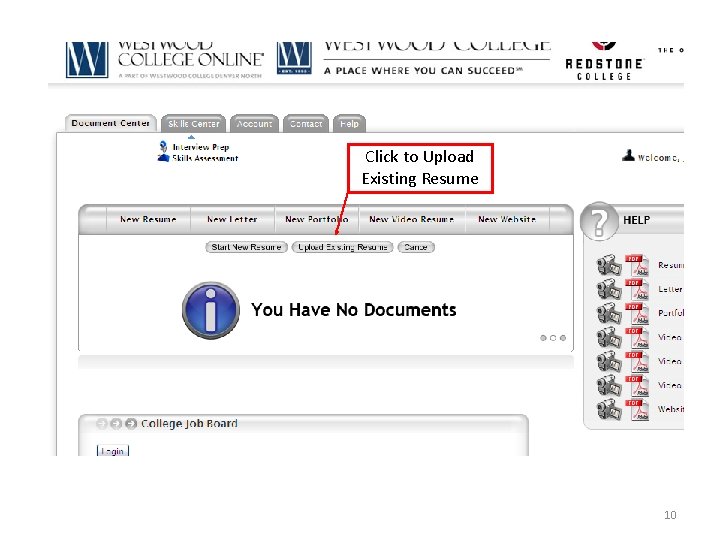This screenshot has width=720, height=540.
Task: Click the question mark Help icon
Action: pos(599,221)
